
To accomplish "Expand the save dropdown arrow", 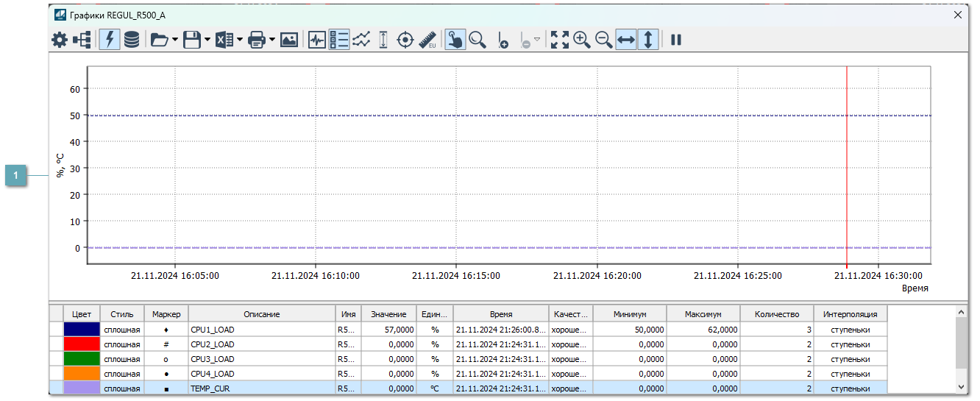I will click(207, 40).
